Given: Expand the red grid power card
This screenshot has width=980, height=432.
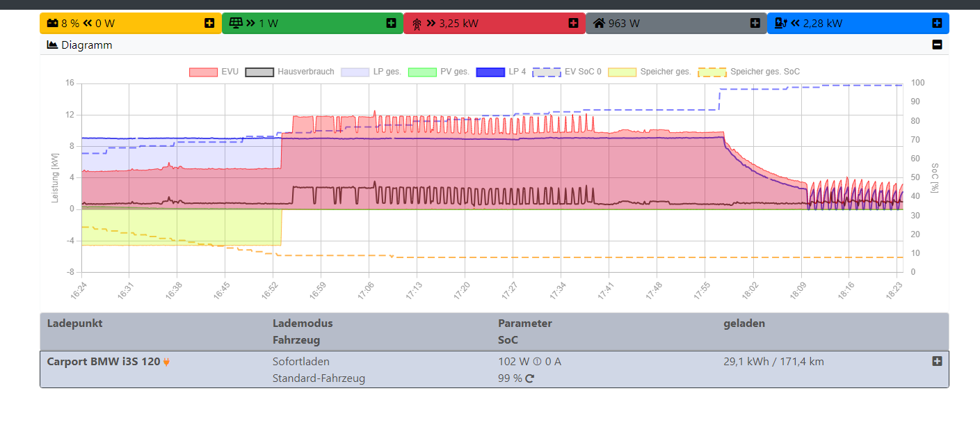Looking at the screenshot, I should point(573,23).
